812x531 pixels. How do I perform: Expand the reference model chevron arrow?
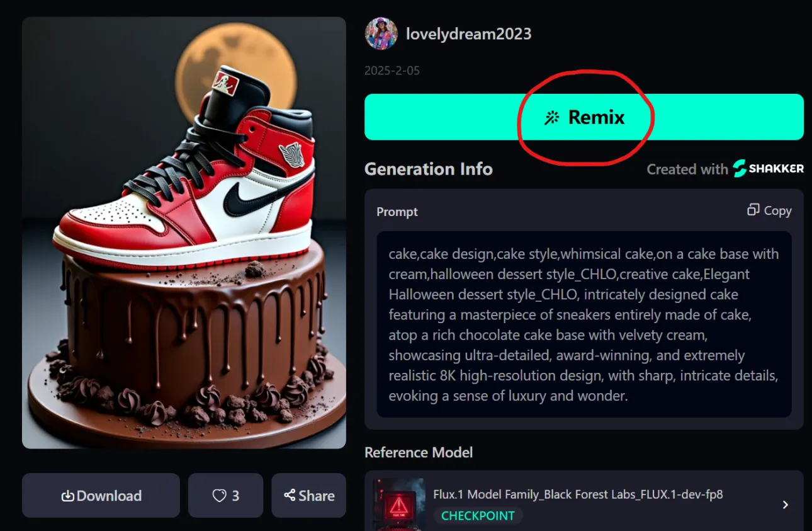[785, 505]
